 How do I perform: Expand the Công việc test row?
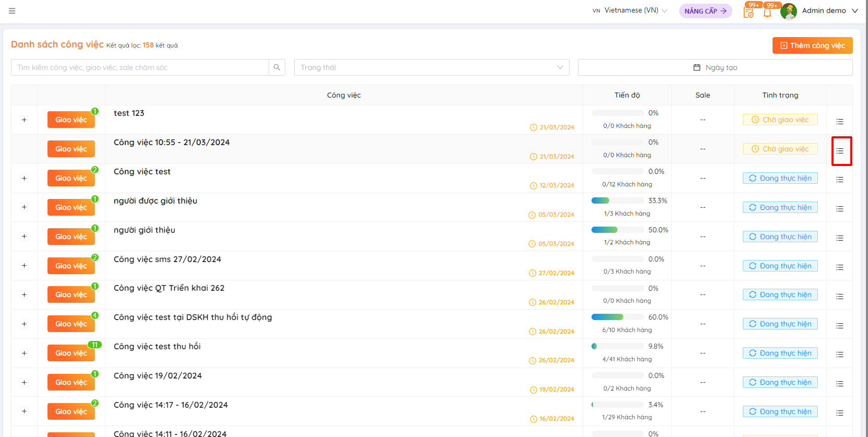[x=24, y=179]
